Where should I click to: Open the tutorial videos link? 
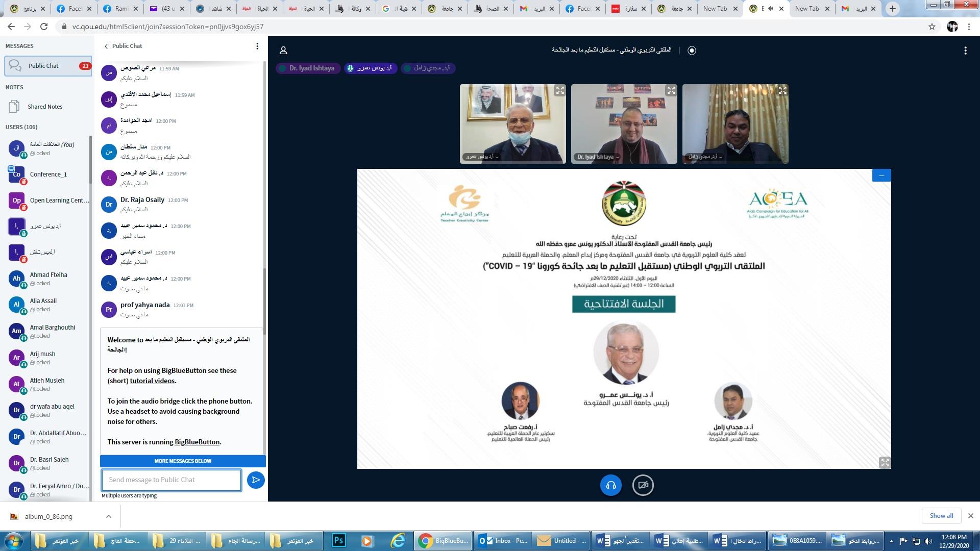point(152,381)
